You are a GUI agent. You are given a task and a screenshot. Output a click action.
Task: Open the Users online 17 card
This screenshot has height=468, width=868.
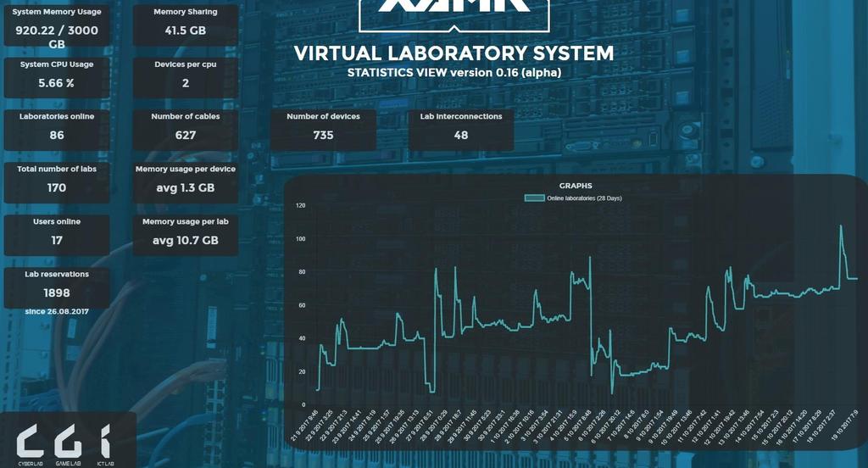57,236
